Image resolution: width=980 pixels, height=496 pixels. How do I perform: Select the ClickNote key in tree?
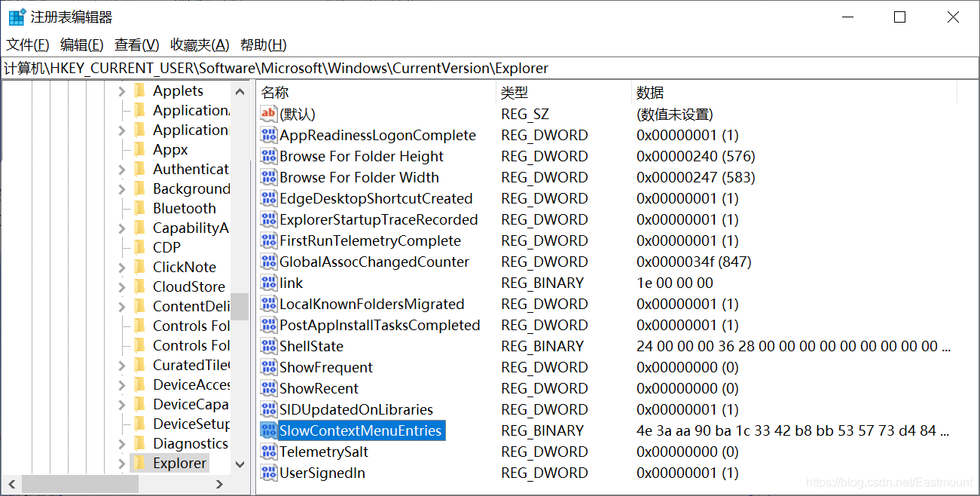[x=184, y=267]
